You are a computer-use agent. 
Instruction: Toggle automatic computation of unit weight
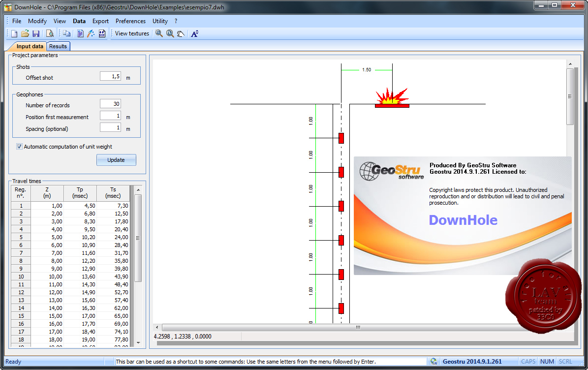click(19, 147)
